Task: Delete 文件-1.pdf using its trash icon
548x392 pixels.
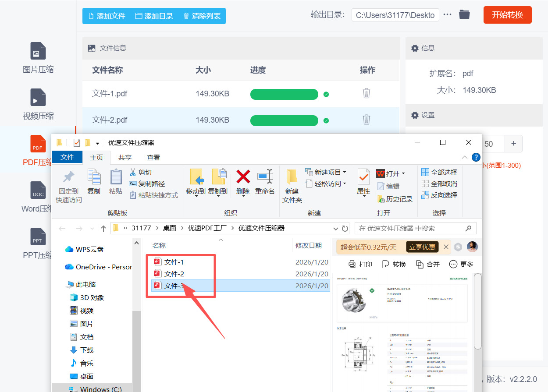Action: pos(366,94)
